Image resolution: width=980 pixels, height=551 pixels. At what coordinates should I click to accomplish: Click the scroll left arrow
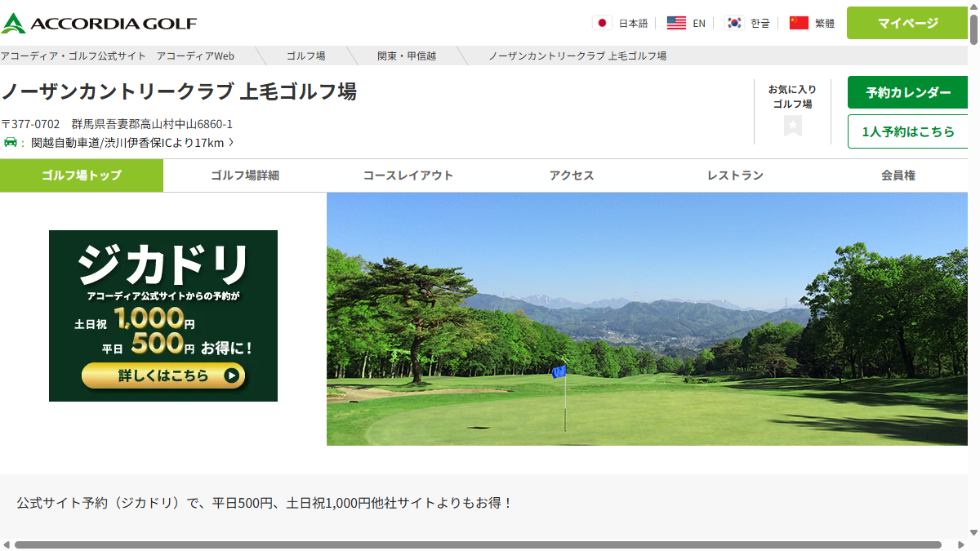[x=6, y=544]
